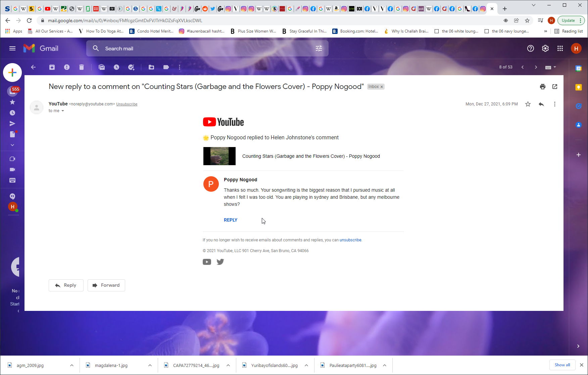
Task: Open the Google Keep side panel
Action: click(579, 87)
